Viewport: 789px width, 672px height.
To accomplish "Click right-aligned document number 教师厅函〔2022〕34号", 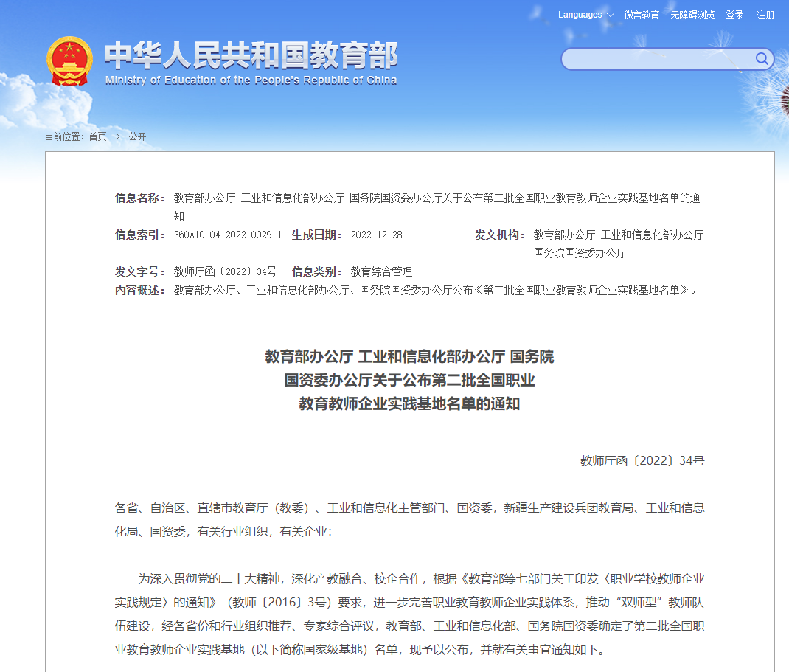I will [642, 461].
